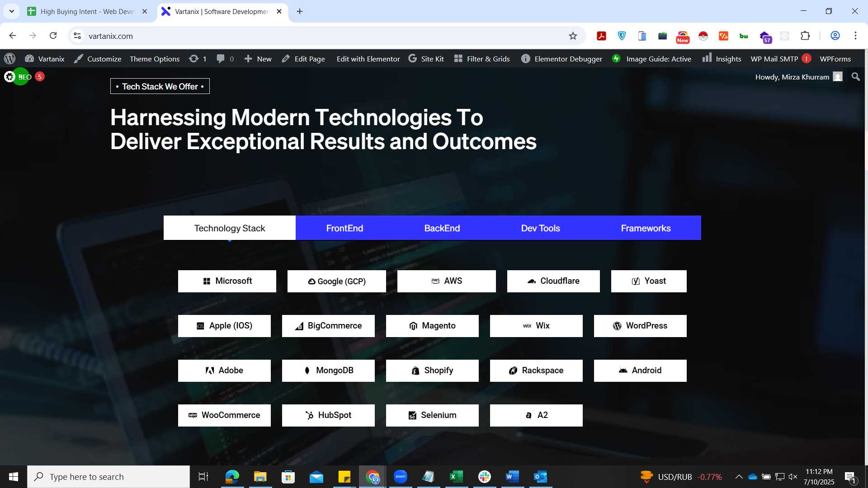
Task: Click the browser back arrow
Action: pos(13,36)
